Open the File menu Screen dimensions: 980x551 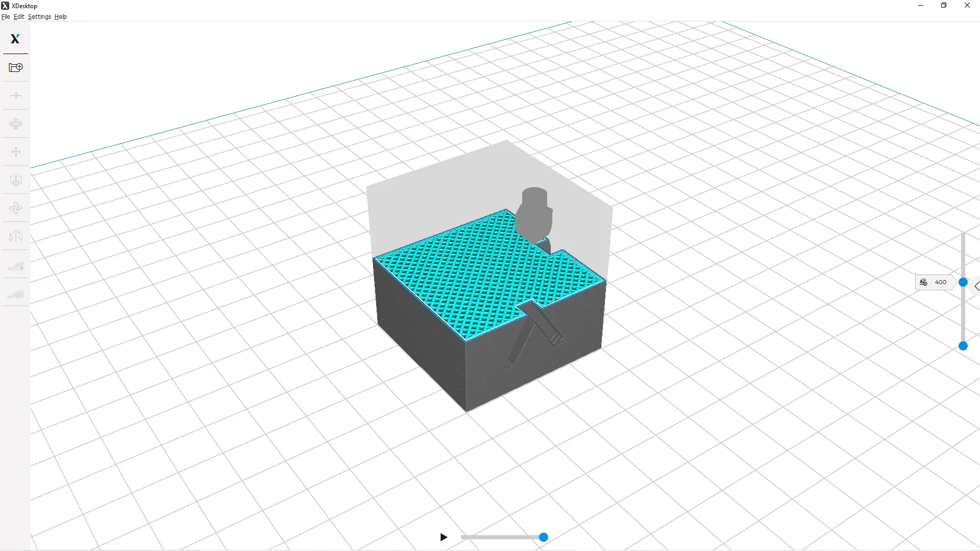pyautogui.click(x=6, y=17)
